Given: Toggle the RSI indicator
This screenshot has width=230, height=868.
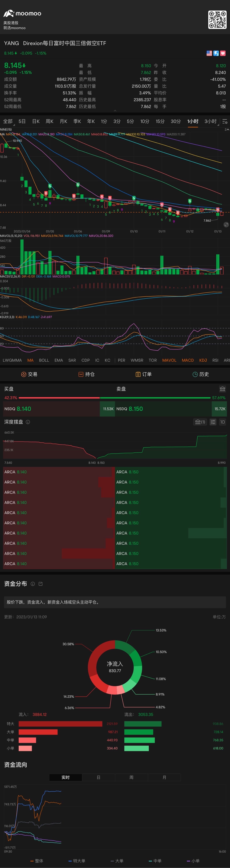Looking at the screenshot, I should coord(215,360).
